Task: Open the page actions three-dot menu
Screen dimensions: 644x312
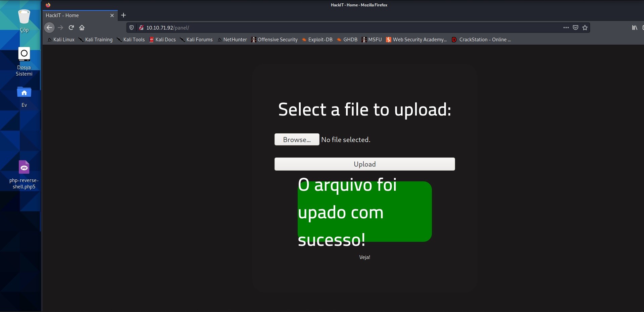Action: (x=566, y=28)
